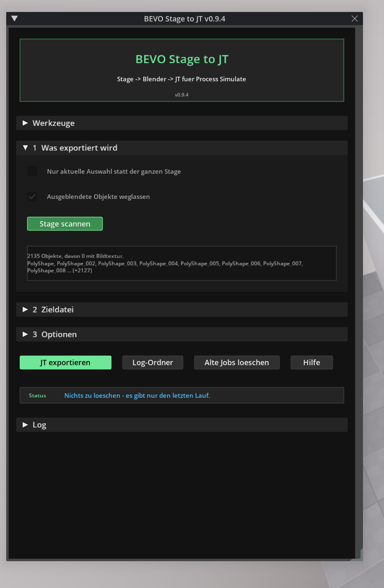Open Hilfe
The image size is (384, 588).
click(x=312, y=362)
